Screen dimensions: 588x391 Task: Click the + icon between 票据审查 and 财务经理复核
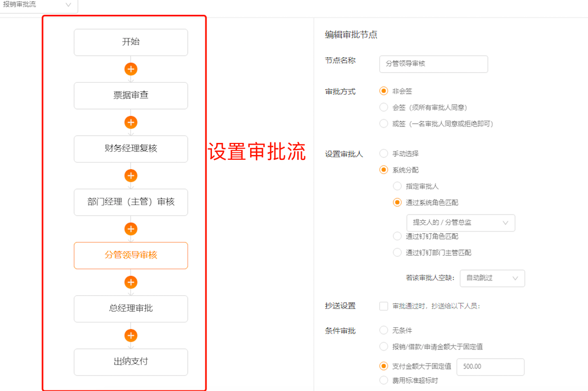[x=130, y=122]
